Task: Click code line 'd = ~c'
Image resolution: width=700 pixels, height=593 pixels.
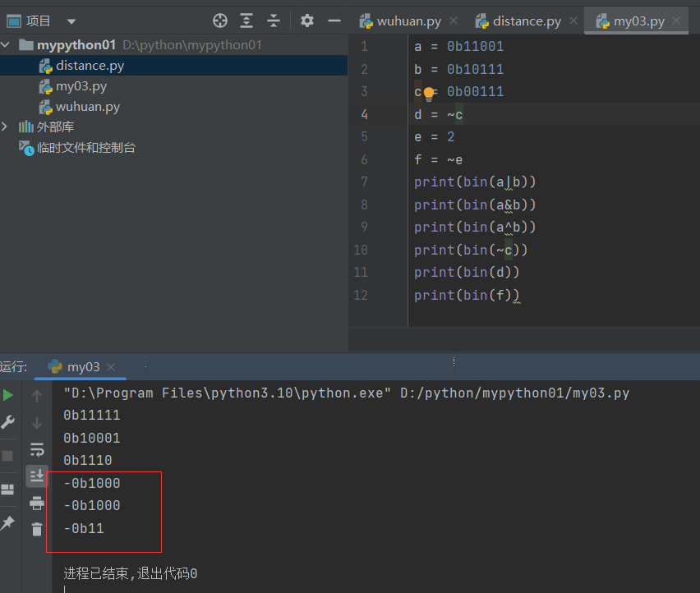Action: pos(439,115)
